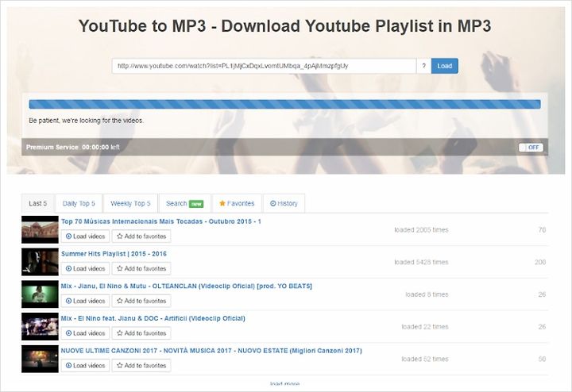Image resolution: width=572 pixels, height=392 pixels.
Task: Load videos for the OLTEANCLAN mix
Action: click(85, 301)
